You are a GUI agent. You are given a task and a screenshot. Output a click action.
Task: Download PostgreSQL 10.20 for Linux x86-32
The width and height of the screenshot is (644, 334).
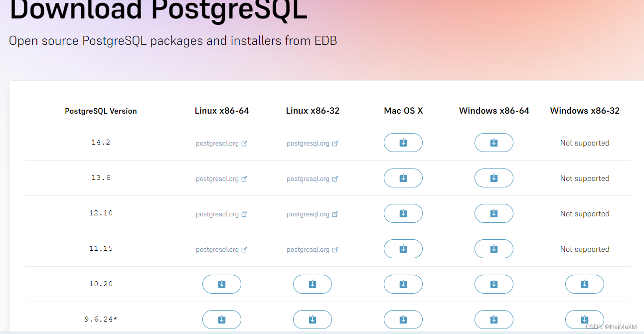pyautogui.click(x=312, y=284)
